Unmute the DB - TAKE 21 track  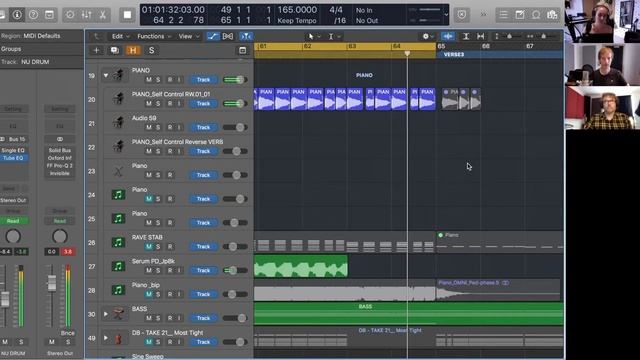click(x=149, y=342)
